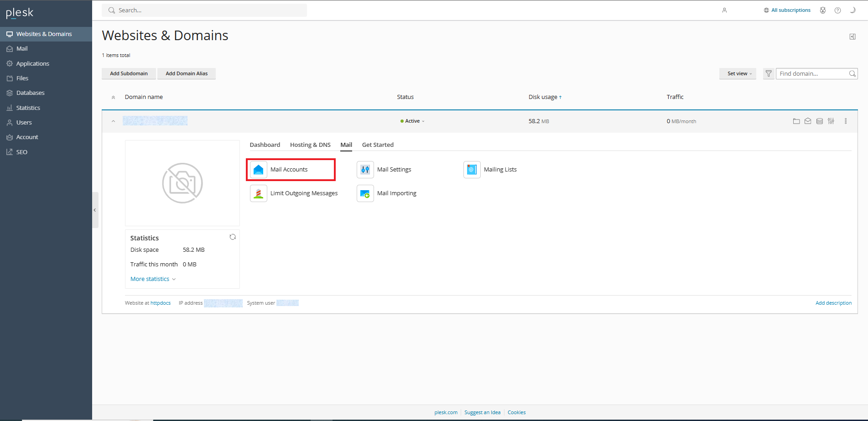Collapse the left sidebar handle
This screenshot has height=421, width=868.
click(x=95, y=210)
